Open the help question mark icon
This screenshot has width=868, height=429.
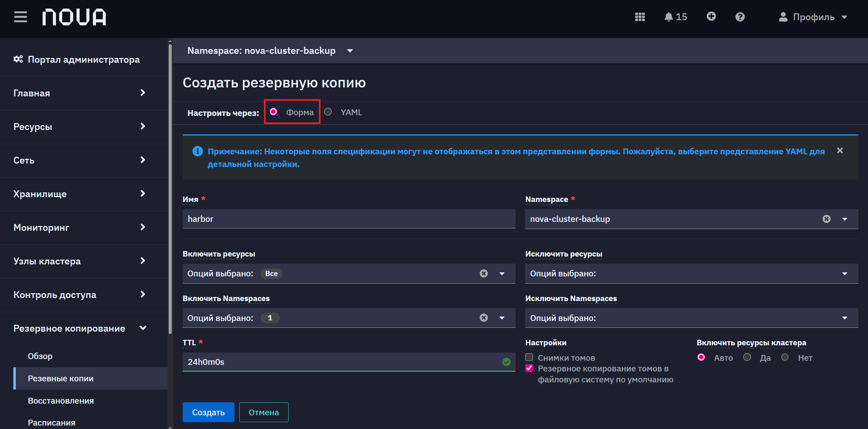(740, 17)
